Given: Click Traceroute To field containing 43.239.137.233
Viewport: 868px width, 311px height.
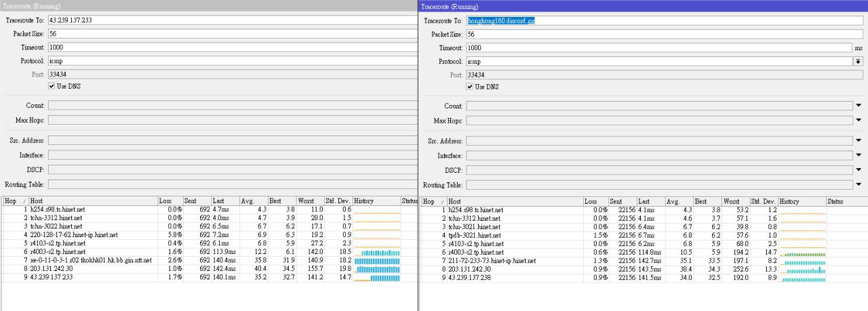Looking at the screenshot, I should coord(232,20).
